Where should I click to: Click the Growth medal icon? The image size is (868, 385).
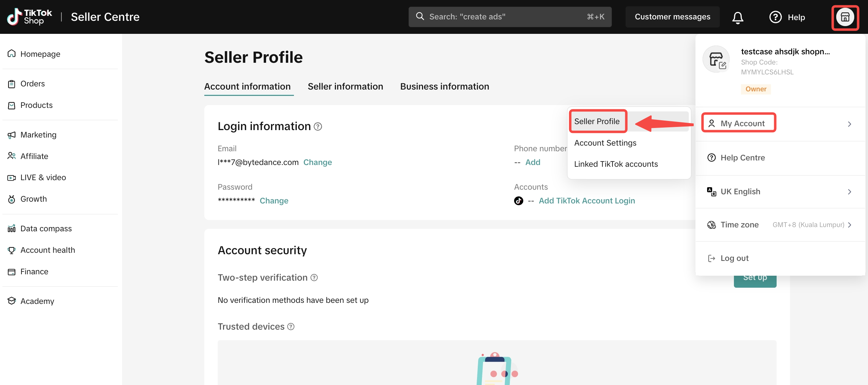coord(12,199)
